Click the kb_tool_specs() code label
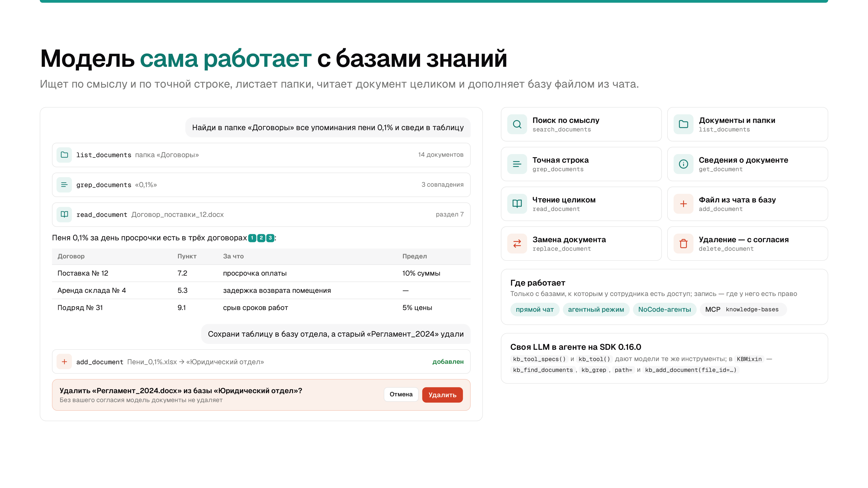The width and height of the screenshot is (868, 488). click(x=539, y=359)
